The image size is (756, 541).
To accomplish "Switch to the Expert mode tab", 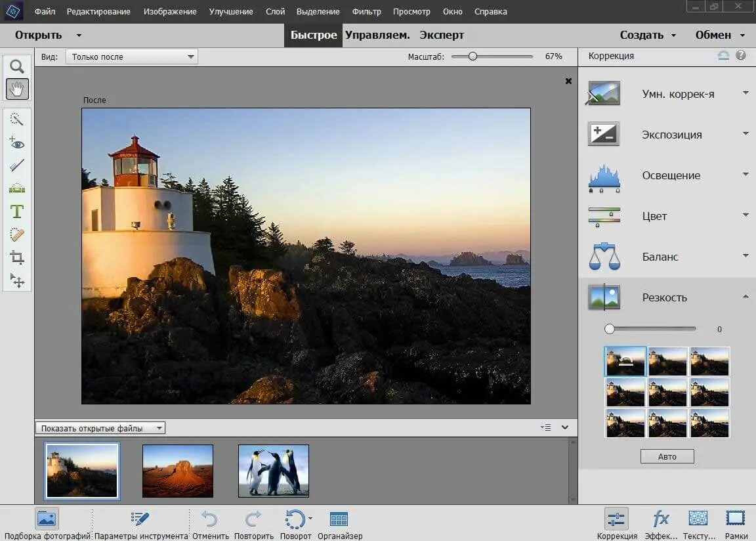I will (x=442, y=35).
